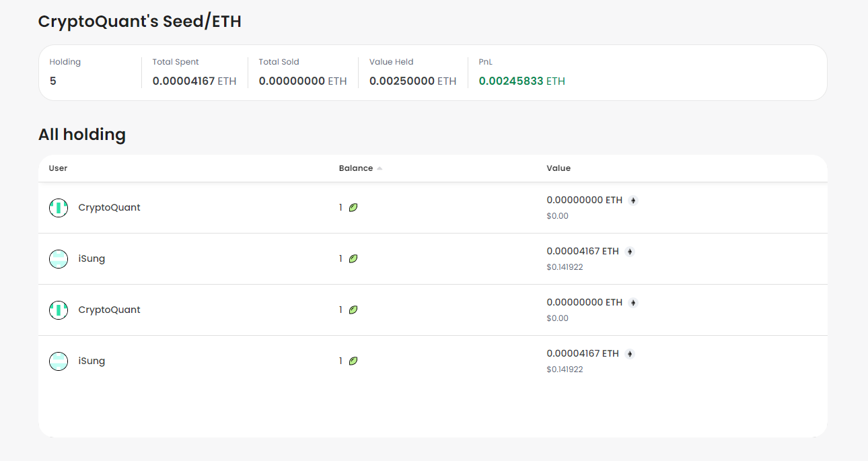The height and width of the screenshot is (461, 868).
Task: Click the avatar in the second iSung row
Action: click(x=59, y=361)
